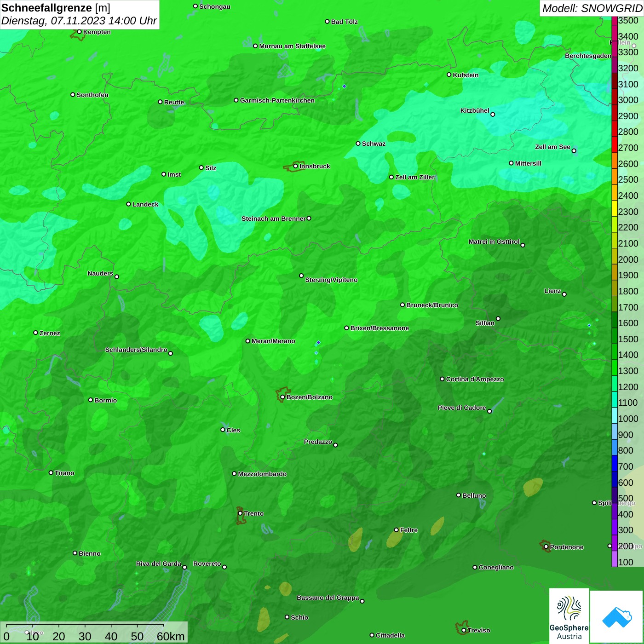Click the 'Nauders' map label
Viewport: 644px width, 644px height.
click(x=100, y=273)
